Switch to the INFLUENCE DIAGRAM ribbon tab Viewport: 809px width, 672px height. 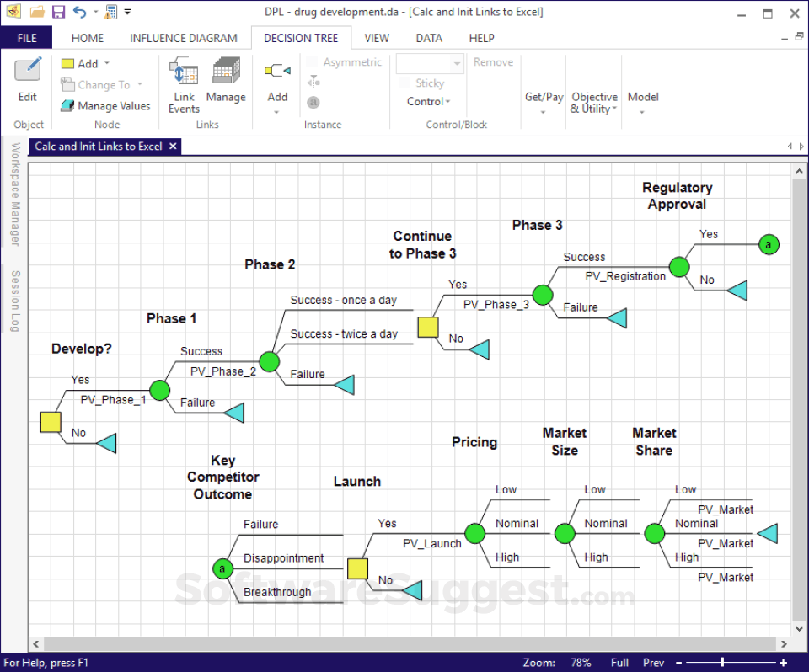(x=183, y=38)
